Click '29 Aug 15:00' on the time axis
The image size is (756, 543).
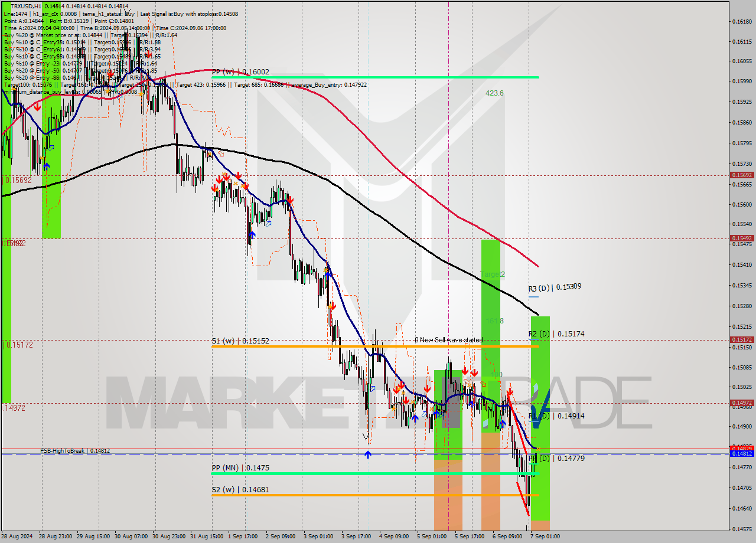(x=94, y=537)
